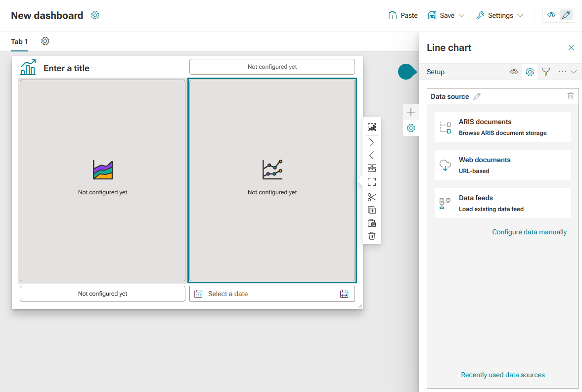The width and height of the screenshot is (582, 392).
Task: Select the Tab 1 tab
Action: 19,42
